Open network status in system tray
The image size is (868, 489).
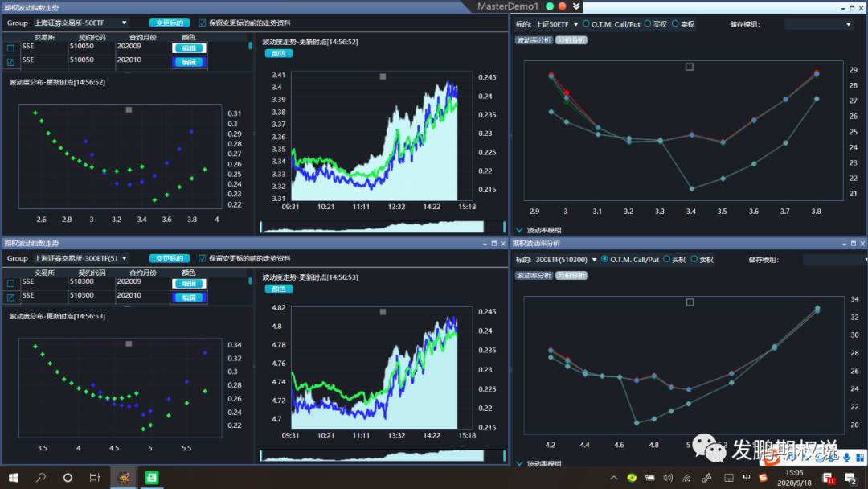click(x=686, y=478)
